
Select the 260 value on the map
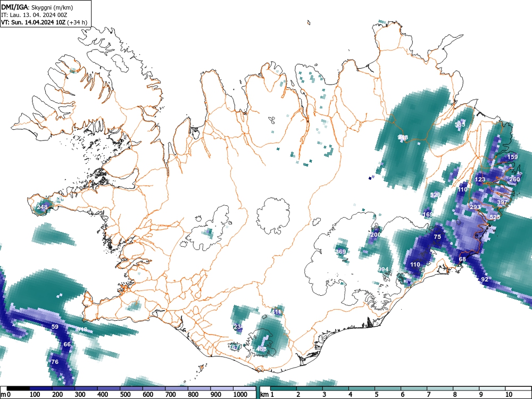514,179
